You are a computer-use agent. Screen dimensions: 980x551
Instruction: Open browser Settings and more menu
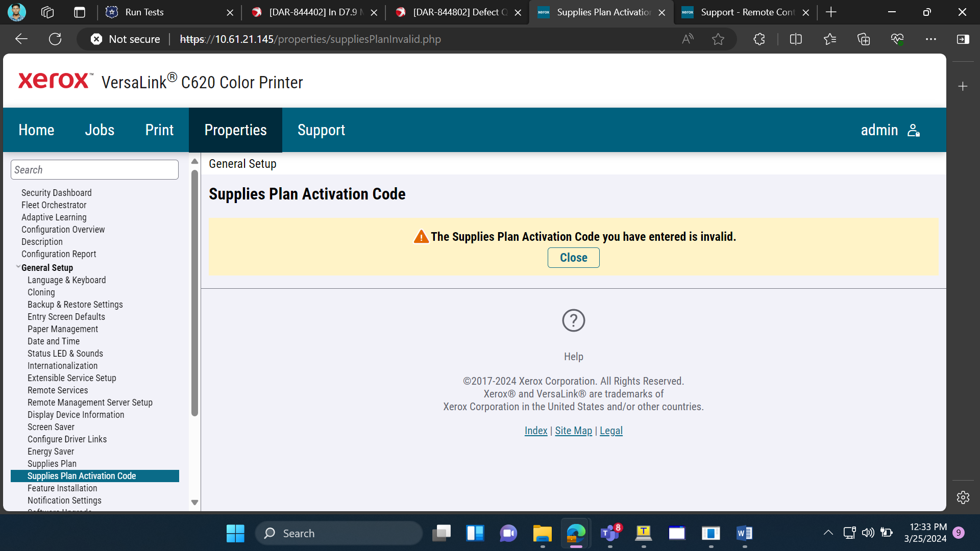[931, 39]
